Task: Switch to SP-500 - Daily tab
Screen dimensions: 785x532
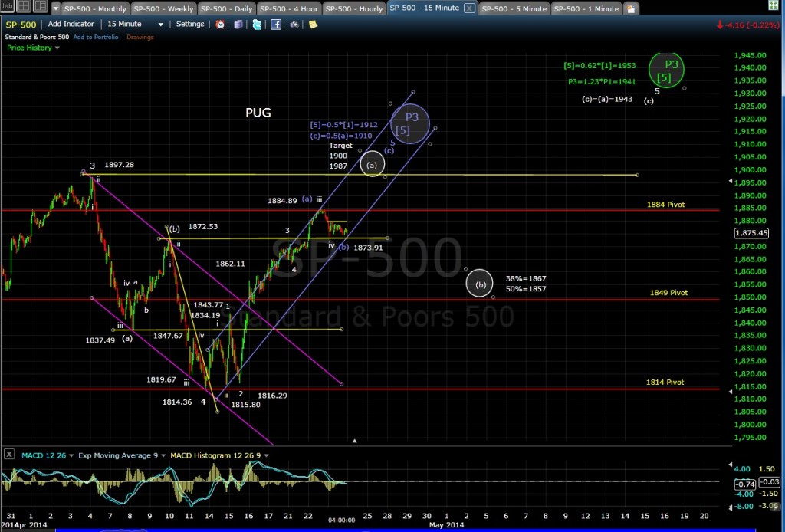Action: pyautogui.click(x=226, y=8)
